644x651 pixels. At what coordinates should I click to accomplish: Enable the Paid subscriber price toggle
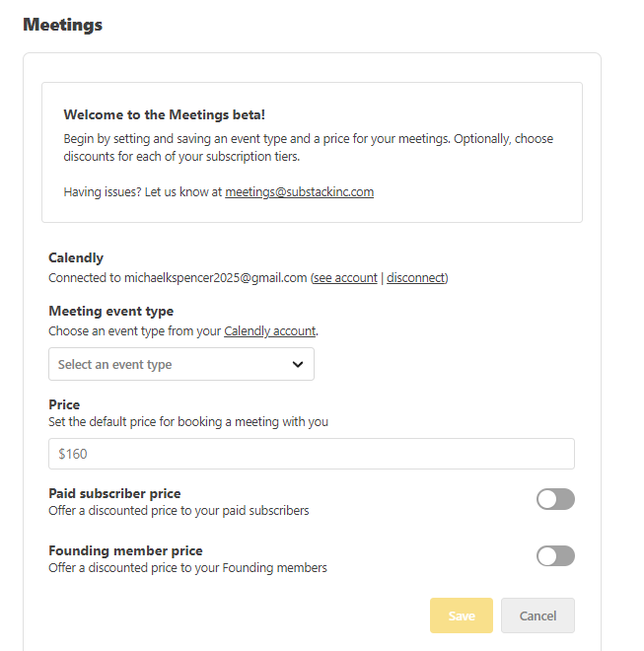[555, 499]
